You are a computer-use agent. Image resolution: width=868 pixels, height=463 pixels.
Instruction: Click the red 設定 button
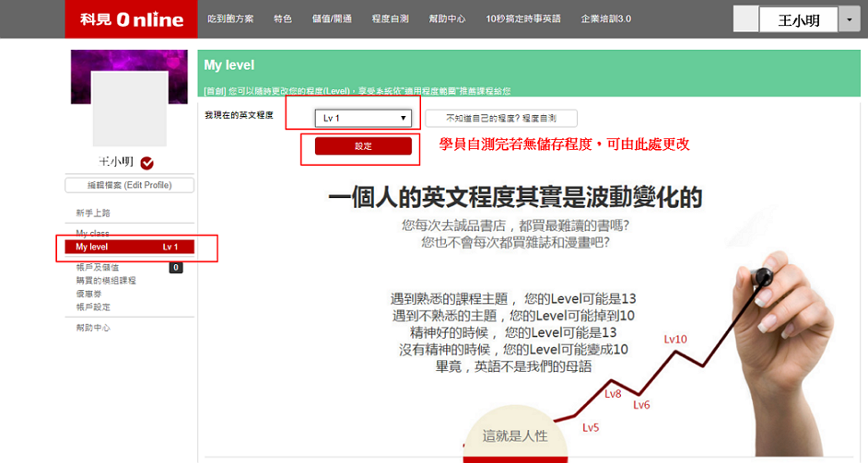click(x=363, y=146)
